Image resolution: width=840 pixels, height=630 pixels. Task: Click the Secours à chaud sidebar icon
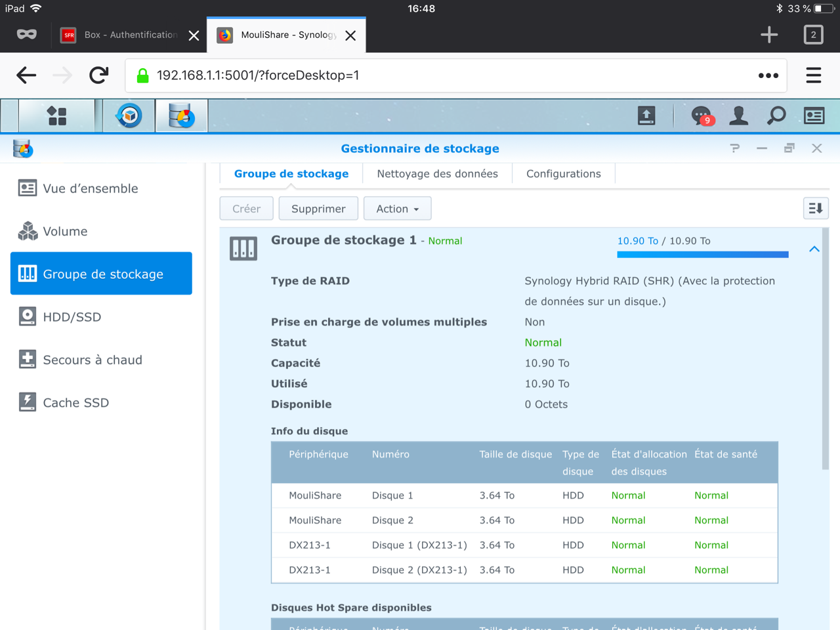(28, 360)
